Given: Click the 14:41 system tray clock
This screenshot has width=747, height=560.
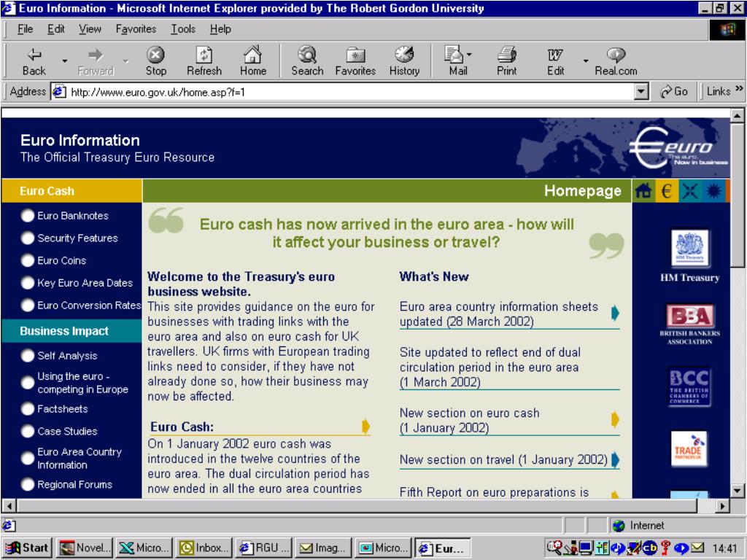Looking at the screenshot, I should pos(724,548).
